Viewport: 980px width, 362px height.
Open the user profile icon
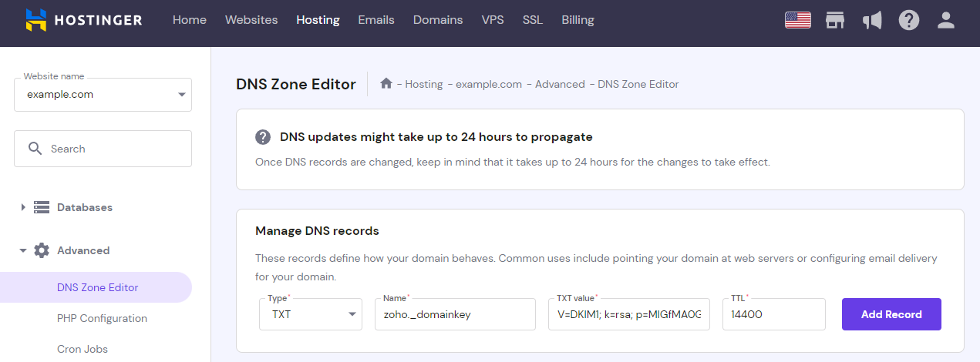(x=946, y=20)
